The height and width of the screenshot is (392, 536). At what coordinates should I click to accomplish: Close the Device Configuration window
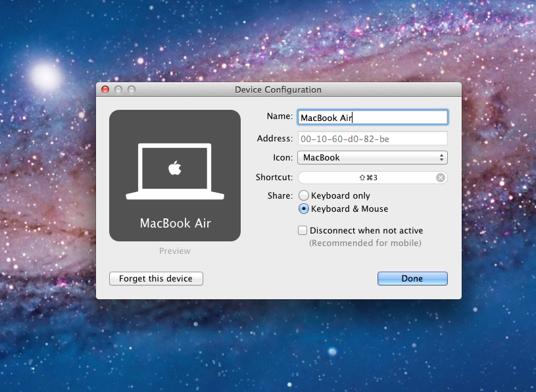[x=105, y=89]
